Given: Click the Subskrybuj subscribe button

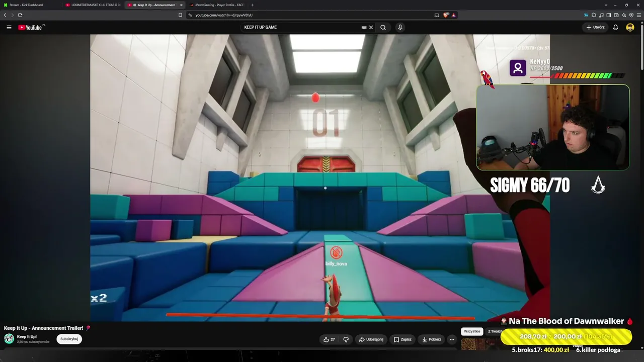Looking at the screenshot, I should tap(69, 339).
